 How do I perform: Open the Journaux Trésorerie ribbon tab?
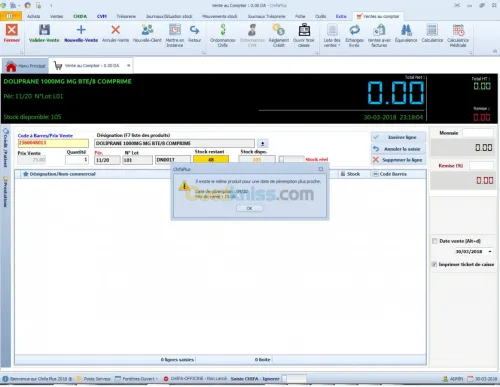(x=266, y=16)
